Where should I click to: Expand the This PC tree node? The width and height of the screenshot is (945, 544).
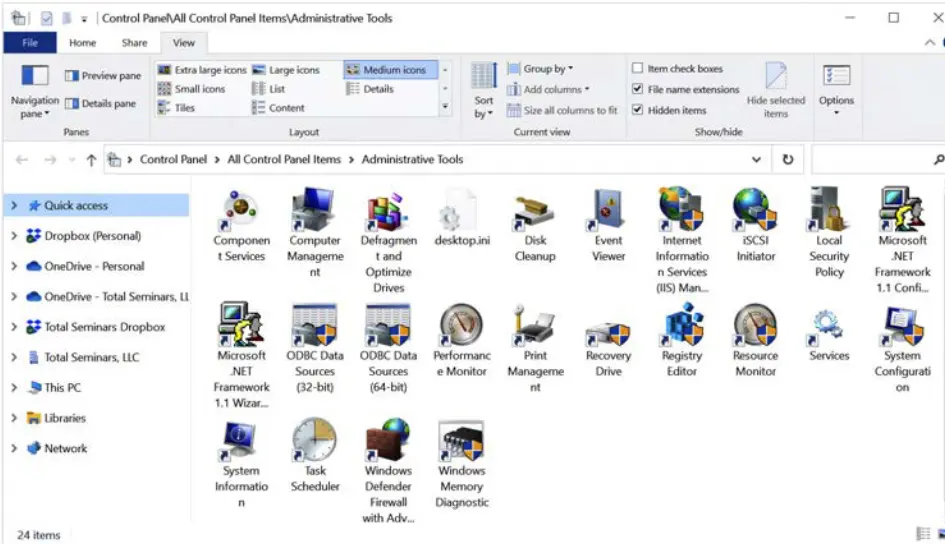coord(14,388)
